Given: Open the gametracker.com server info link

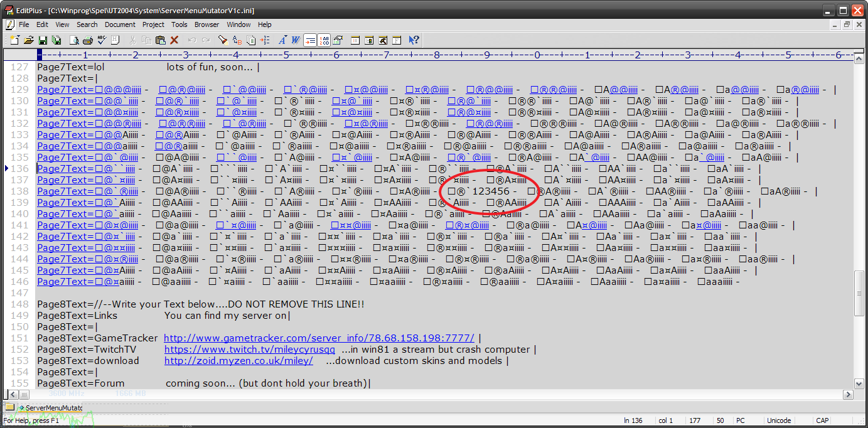Looking at the screenshot, I should (319, 338).
